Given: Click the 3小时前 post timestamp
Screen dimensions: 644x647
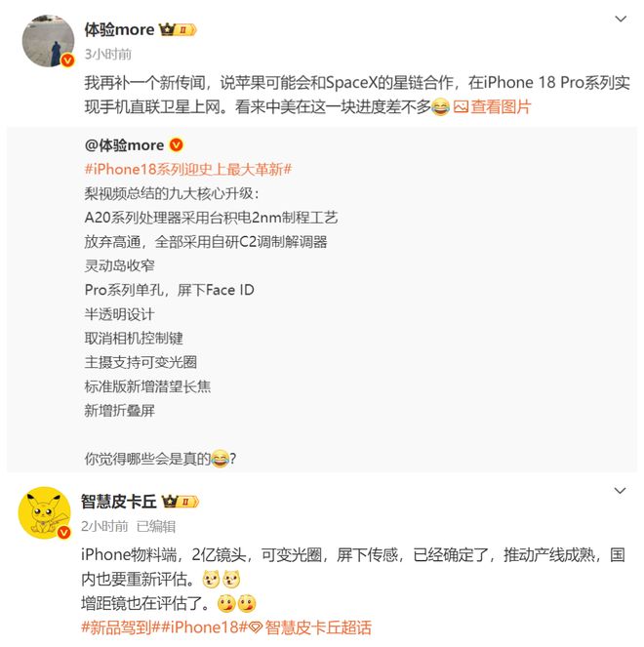Looking at the screenshot, I should click(x=107, y=54).
